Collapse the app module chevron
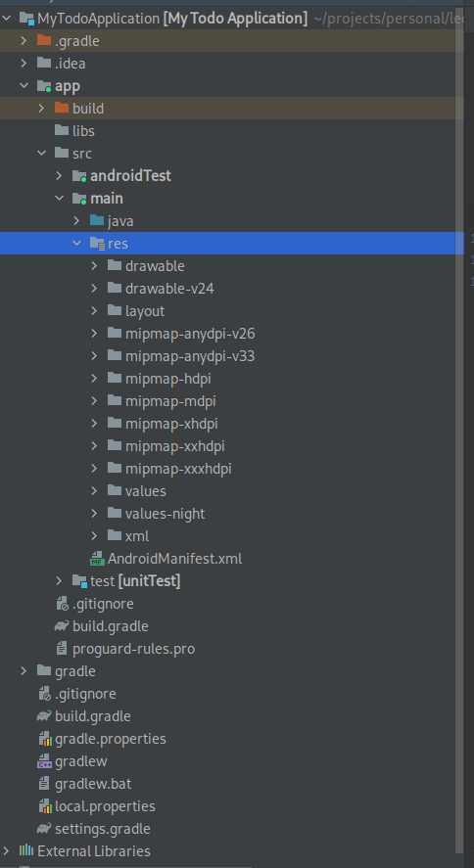This screenshot has width=474, height=868. [24, 86]
